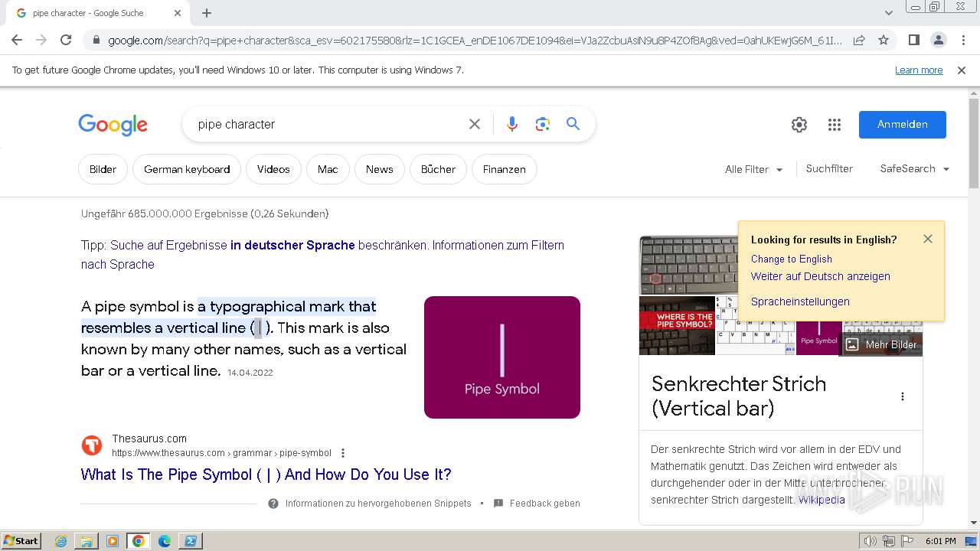This screenshot has width=980, height=551.
Task: Click the Pipe Symbol purple thumbnail
Action: click(x=502, y=357)
